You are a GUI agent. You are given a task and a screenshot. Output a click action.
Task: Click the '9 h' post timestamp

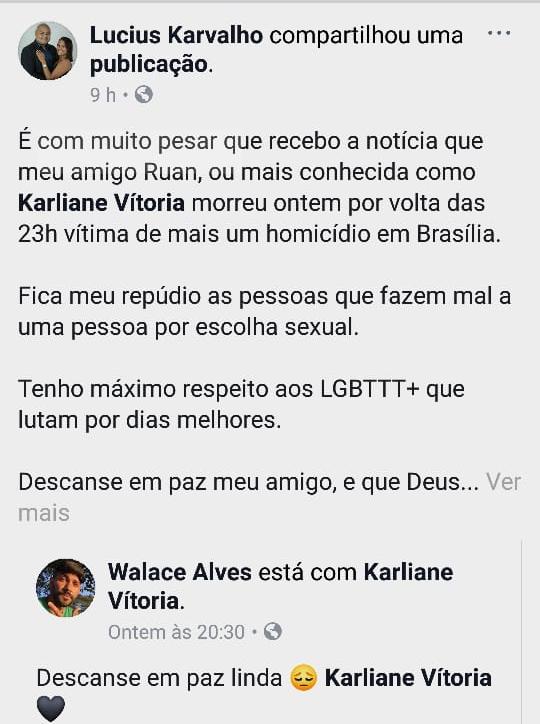pos(103,95)
